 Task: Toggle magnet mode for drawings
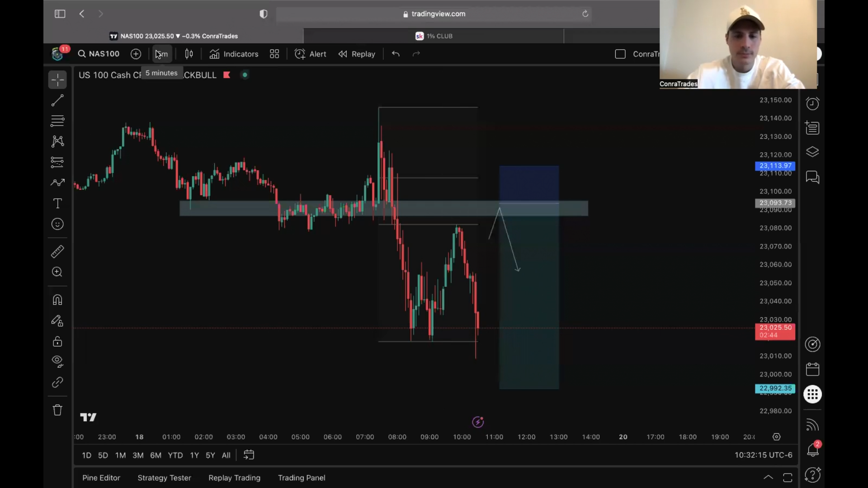(x=57, y=300)
